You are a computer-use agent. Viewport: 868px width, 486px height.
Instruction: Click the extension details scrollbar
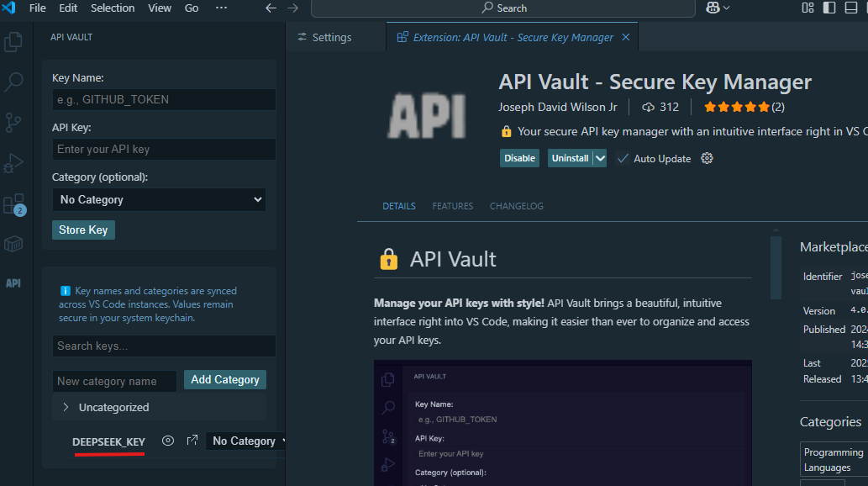point(776,267)
